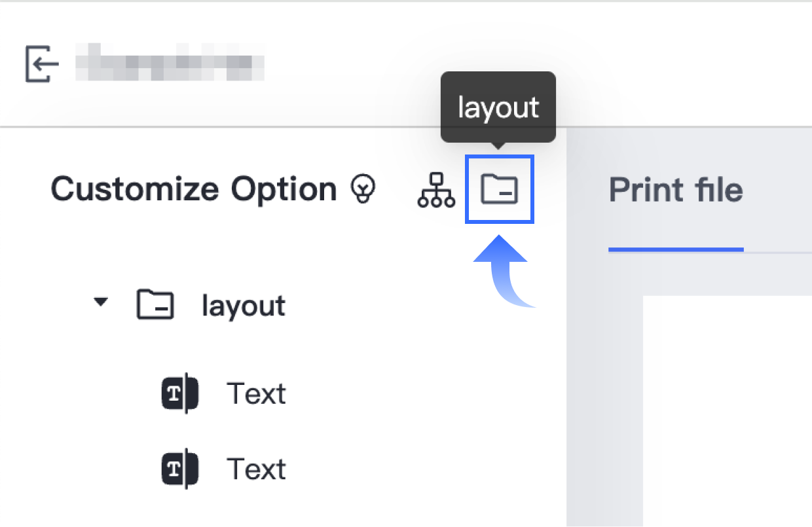This screenshot has width=812, height=527.
Task: Click the folder icon of the layout tree node
Action: click(x=155, y=305)
